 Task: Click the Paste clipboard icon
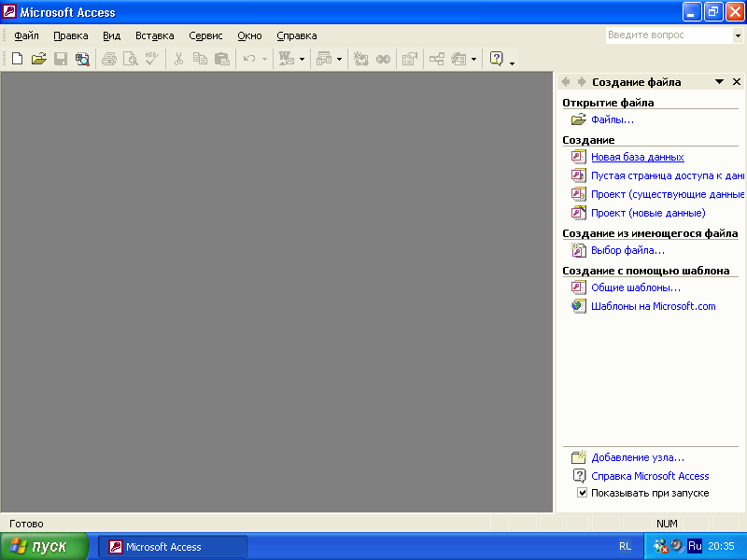click(x=222, y=59)
